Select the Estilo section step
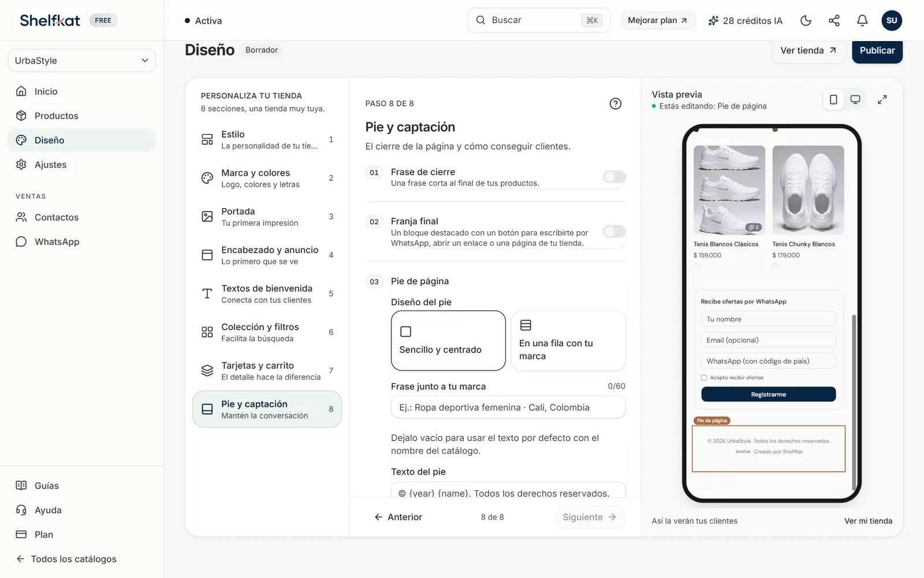This screenshot has height=578, width=924. [x=267, y=139]
